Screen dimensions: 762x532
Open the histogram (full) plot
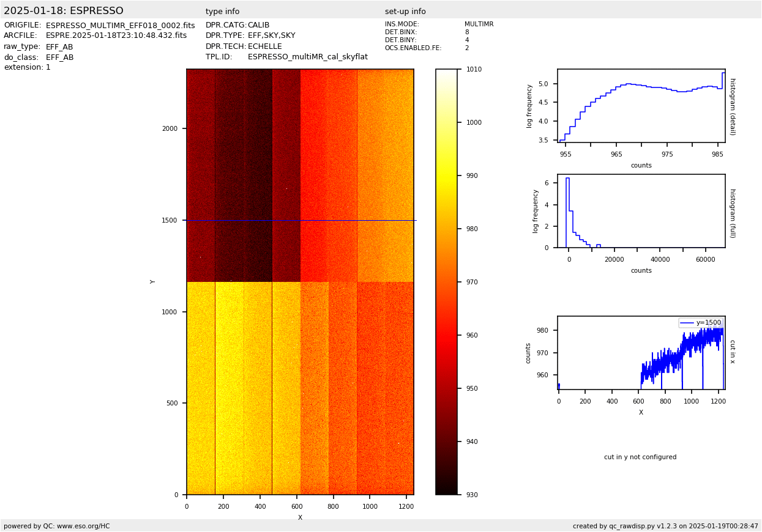click(x=641, y=211)
